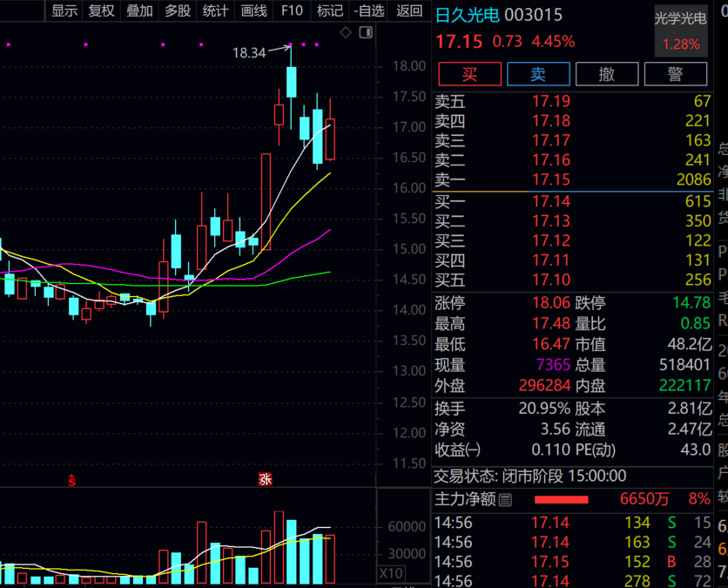Click the PE(动) value 43.0
This screenshot has width=728, height=588.
[696, 449]
